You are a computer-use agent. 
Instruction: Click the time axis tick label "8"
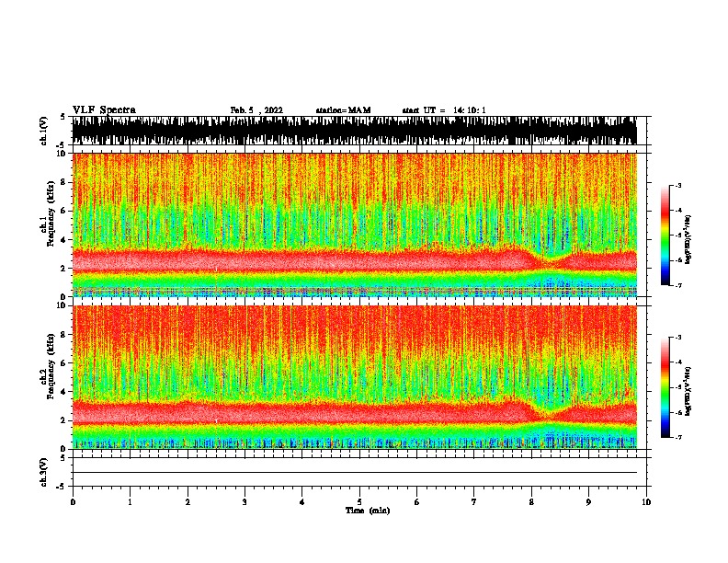[531, 502]
